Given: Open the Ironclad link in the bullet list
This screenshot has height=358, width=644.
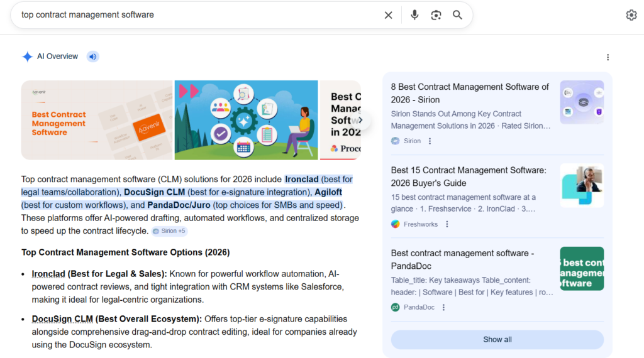Looking at the screenshot, I should pyautogui.click(x=48, y=274).
